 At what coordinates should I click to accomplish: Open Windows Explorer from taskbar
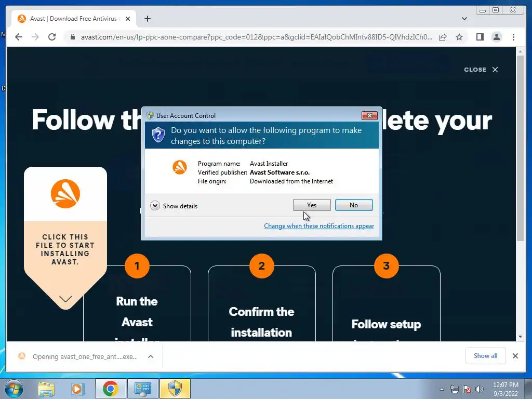coord(46,389)
